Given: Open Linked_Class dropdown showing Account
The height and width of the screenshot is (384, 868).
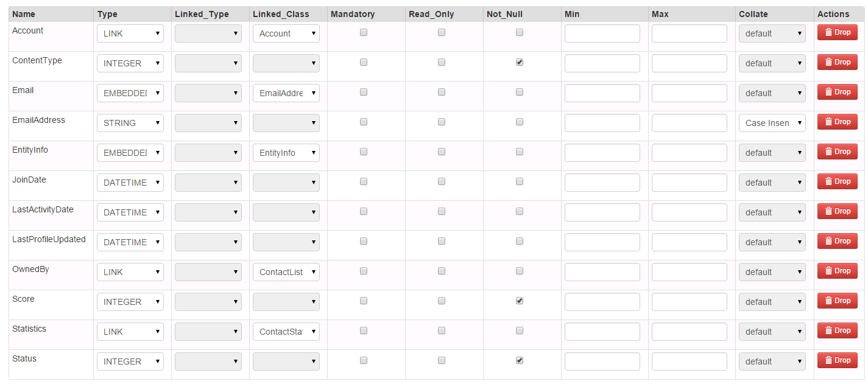Looking at the screenshot, I should point(286,33).
